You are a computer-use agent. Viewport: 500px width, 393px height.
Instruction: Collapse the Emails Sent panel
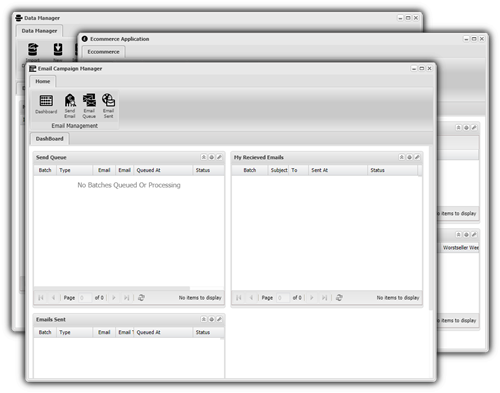coord(204,319)
